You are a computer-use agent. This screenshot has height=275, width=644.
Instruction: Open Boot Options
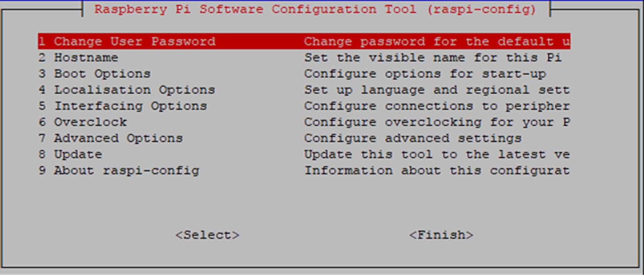tap(102, 74)
